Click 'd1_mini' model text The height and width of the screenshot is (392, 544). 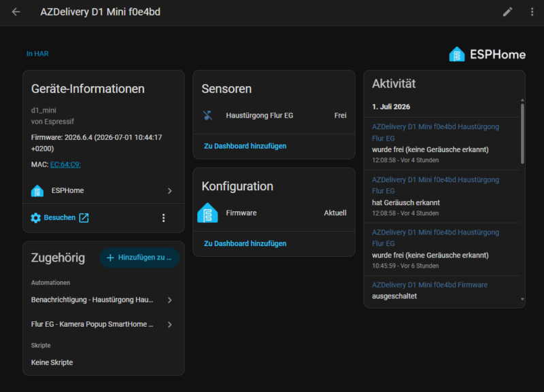pyautogui.click(x=44, y=110)
